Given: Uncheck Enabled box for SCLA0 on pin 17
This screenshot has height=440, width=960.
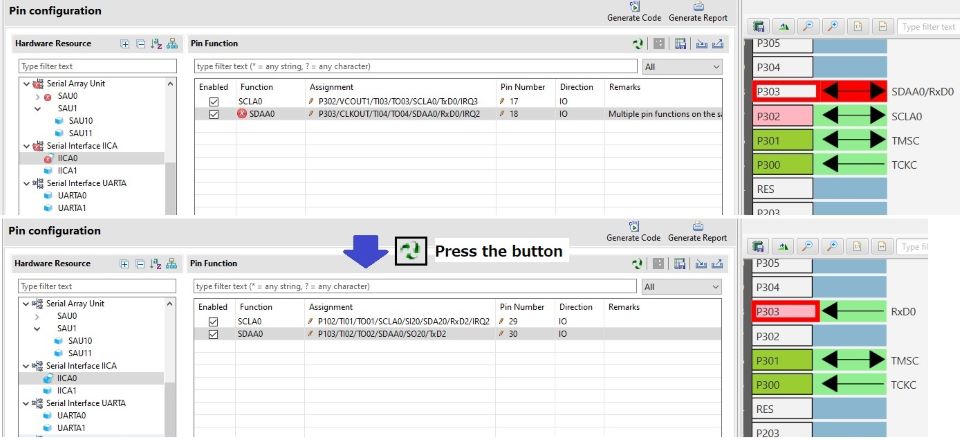Looking at the screenshot, I should coord(213,102).
